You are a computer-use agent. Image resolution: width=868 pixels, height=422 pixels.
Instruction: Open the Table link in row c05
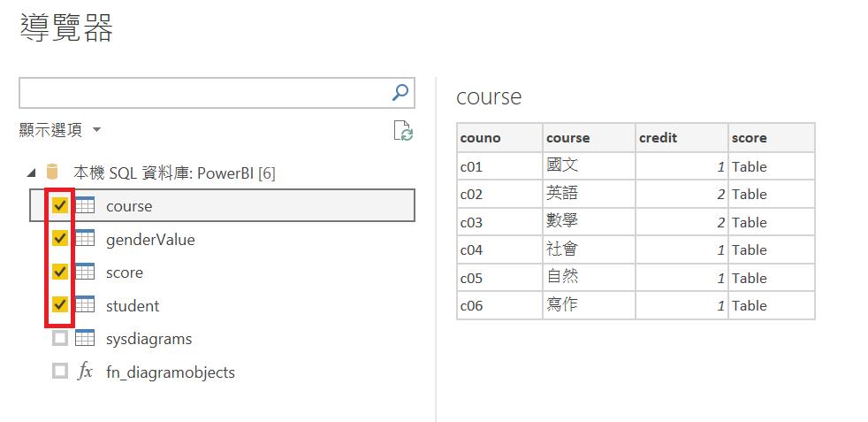point(749,278)
